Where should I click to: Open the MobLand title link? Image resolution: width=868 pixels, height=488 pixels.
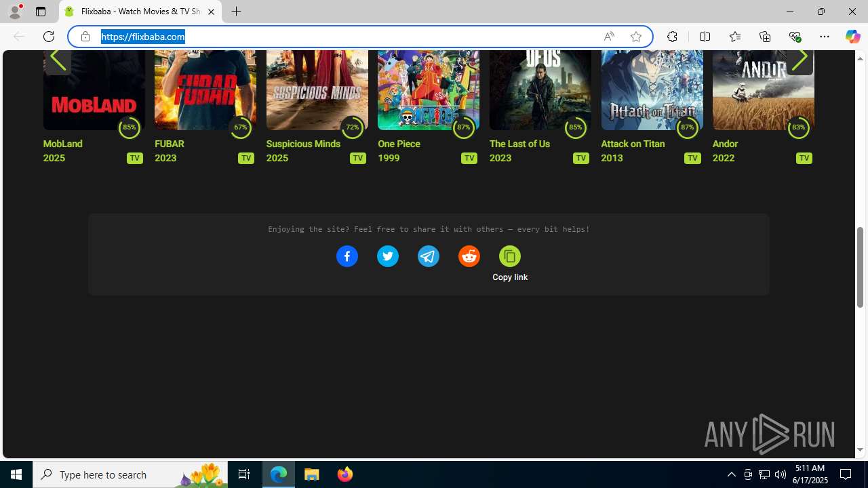(x=62, y=144)
